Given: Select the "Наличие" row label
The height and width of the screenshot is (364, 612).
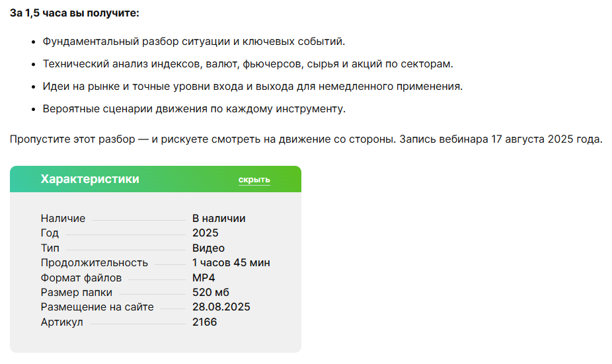Looking at the screenshot, I should pyautogui.click(x=63, y=219).
